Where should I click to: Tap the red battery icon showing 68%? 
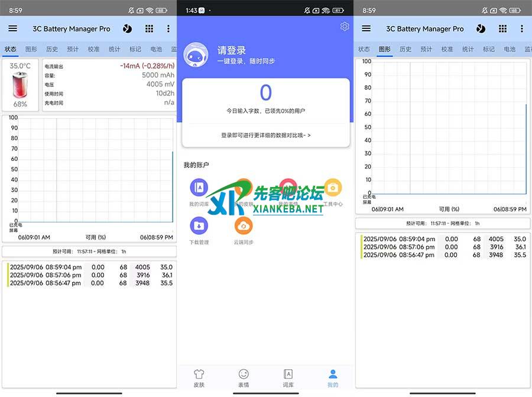pos(20,85)
